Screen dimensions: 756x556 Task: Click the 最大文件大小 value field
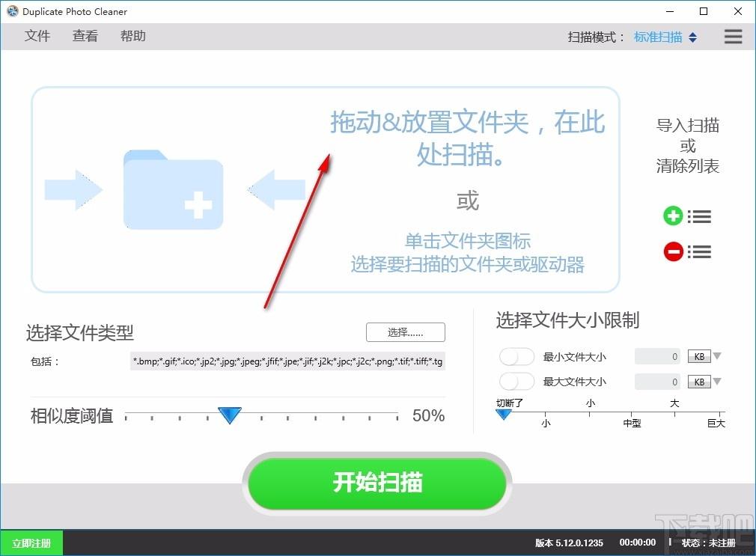(x=657, y=382)
